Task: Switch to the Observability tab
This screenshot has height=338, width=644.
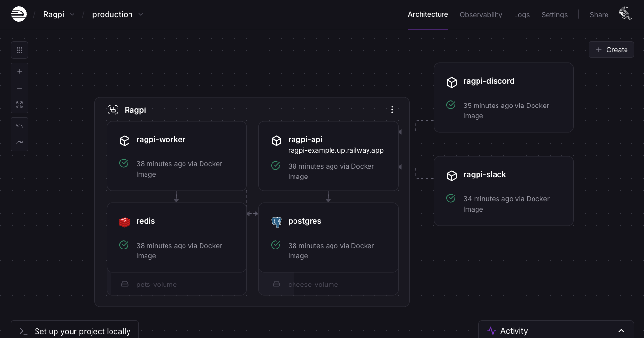Action: tap(481, 15)
